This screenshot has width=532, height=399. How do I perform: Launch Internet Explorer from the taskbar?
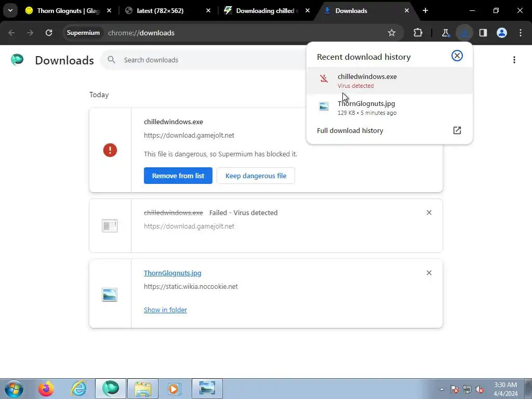(x=78, y=389)
